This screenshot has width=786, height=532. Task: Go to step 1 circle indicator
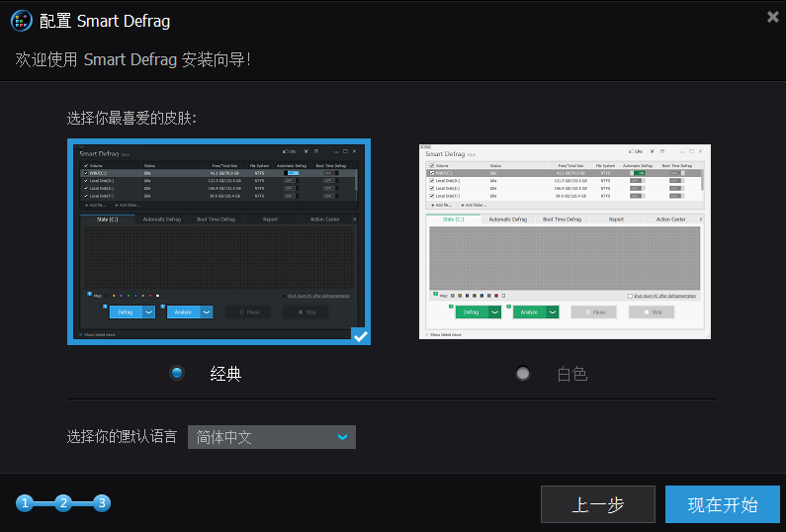[25, 503]
